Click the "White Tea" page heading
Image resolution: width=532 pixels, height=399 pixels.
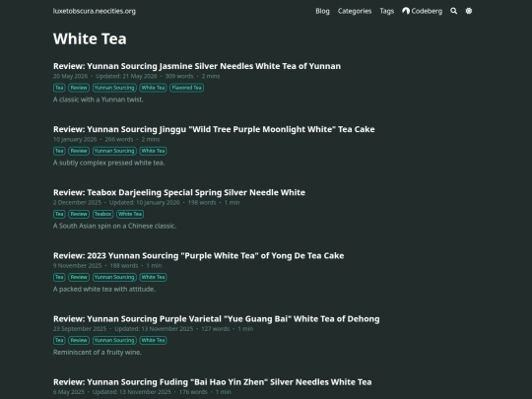[90, 38]
